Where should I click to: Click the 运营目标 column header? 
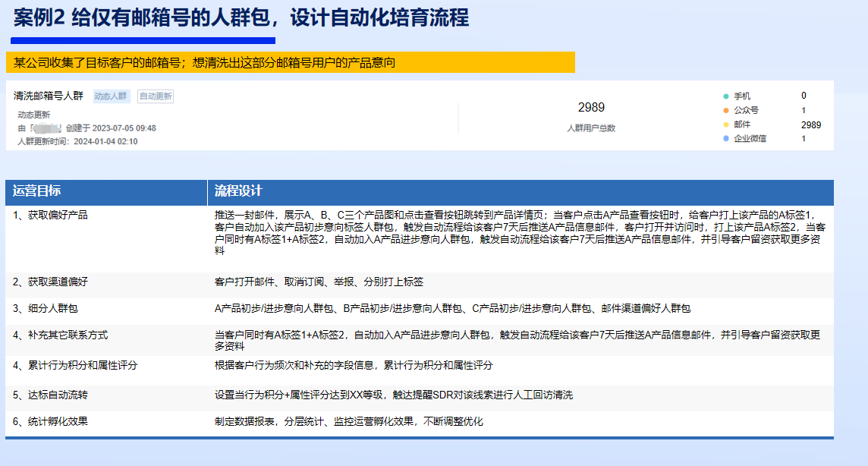106,191
